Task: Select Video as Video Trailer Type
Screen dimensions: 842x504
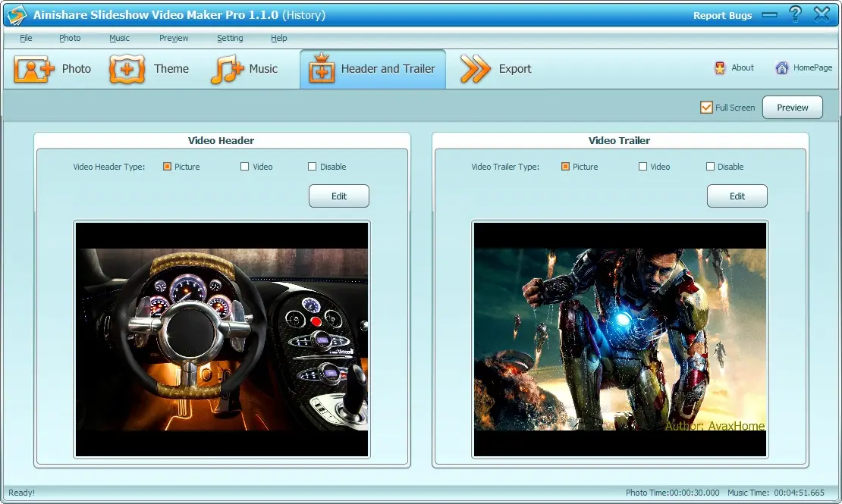Action: coord(642,167)
